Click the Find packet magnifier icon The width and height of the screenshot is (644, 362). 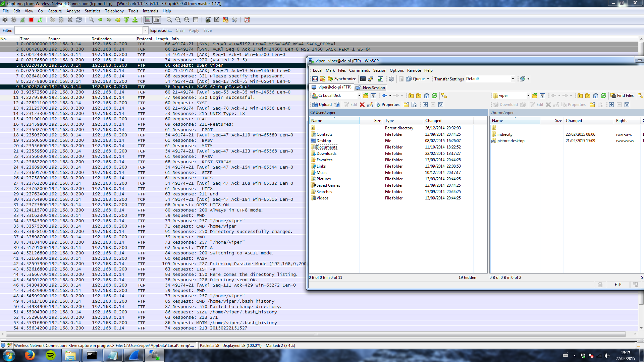point(91,20)
